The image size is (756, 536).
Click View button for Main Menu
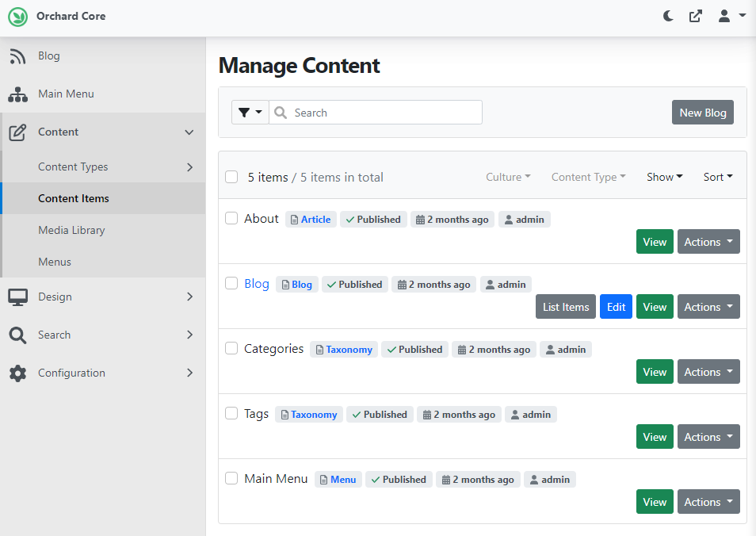tap(655, 502)
